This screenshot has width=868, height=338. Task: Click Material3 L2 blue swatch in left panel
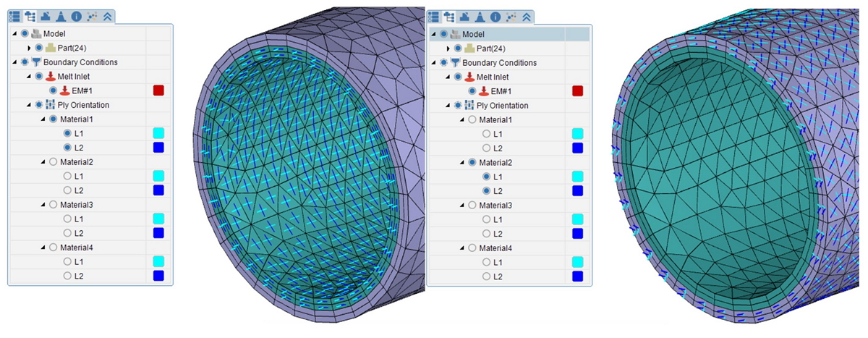tap(158, 233)
